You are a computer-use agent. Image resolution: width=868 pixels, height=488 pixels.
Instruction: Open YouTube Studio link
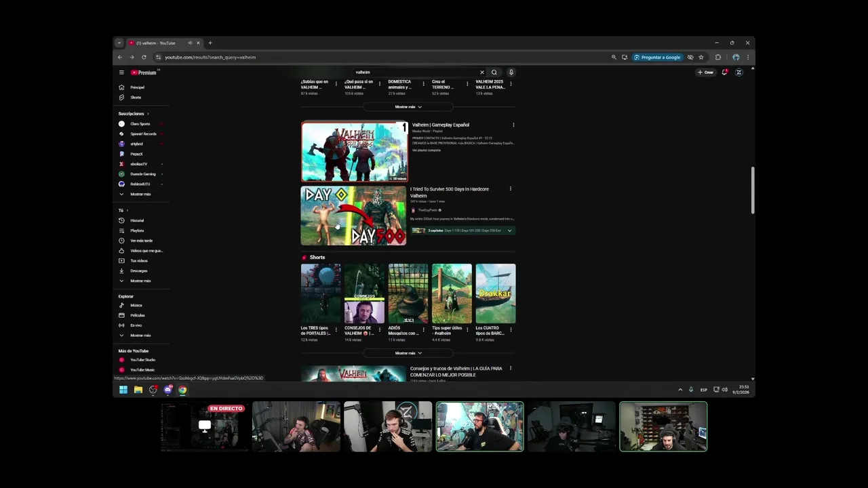pyautogui.click(x=142, y=360)
